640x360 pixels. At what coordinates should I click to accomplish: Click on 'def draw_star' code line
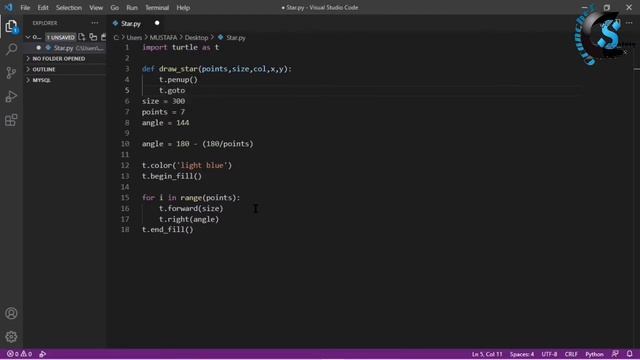click(217, 69)
